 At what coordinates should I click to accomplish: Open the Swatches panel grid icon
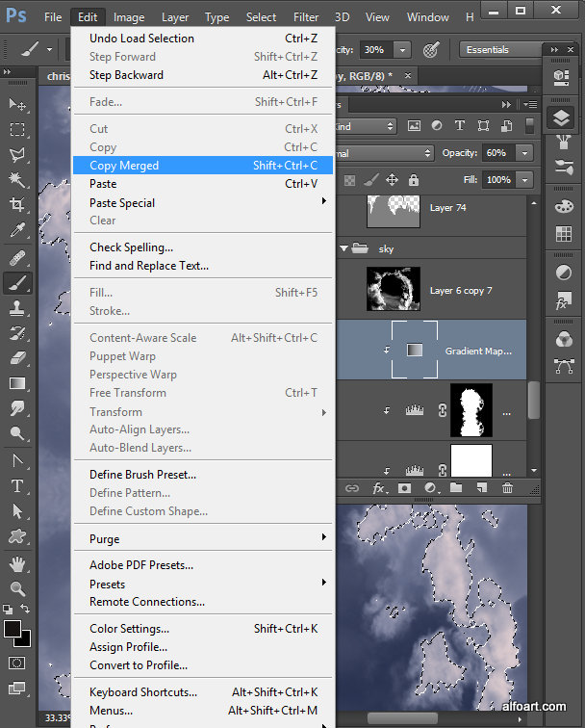click(563, 234)
